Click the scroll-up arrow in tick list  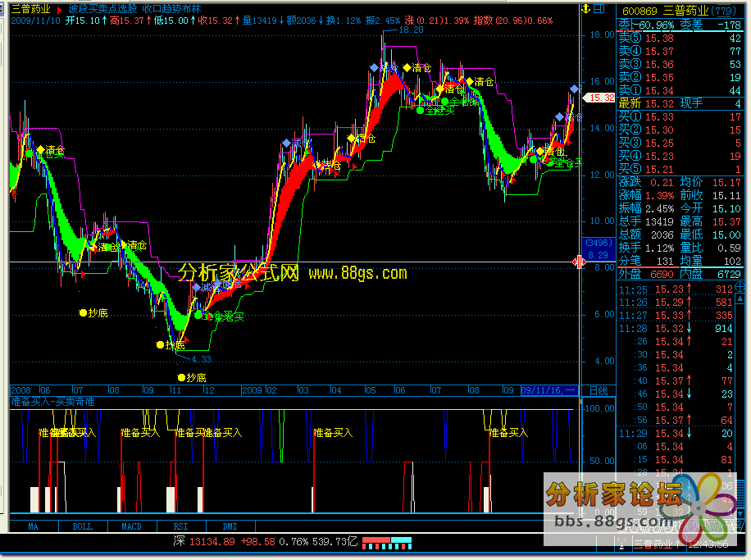pos(740,299)
